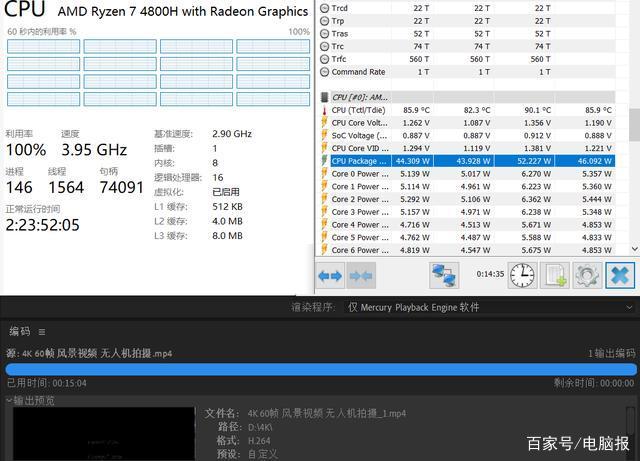Click the H.264 format value

tap(259, 441)
